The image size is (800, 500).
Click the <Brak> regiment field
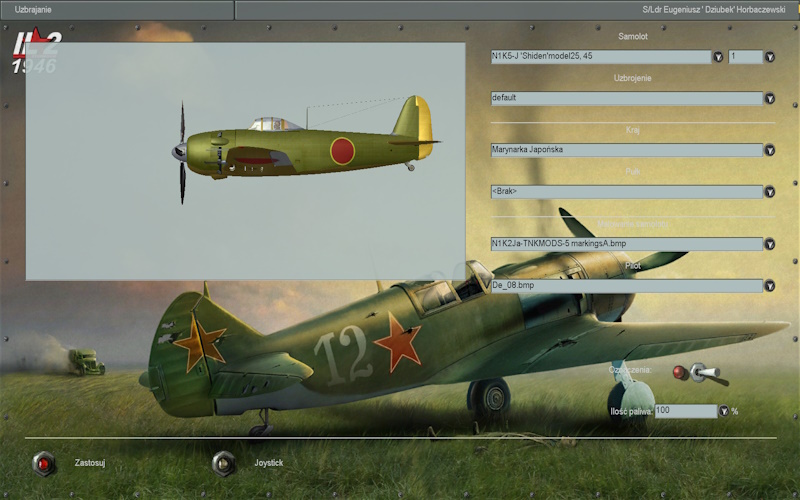point(627,192)
